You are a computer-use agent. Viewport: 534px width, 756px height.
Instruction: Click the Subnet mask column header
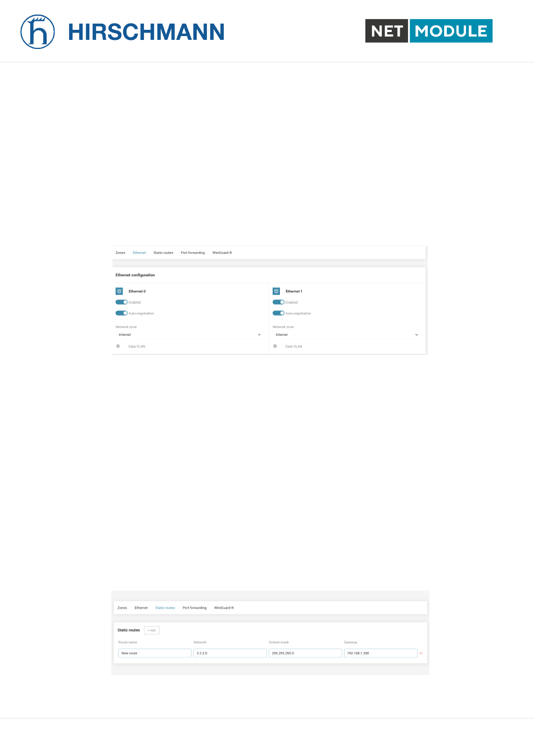279,642
